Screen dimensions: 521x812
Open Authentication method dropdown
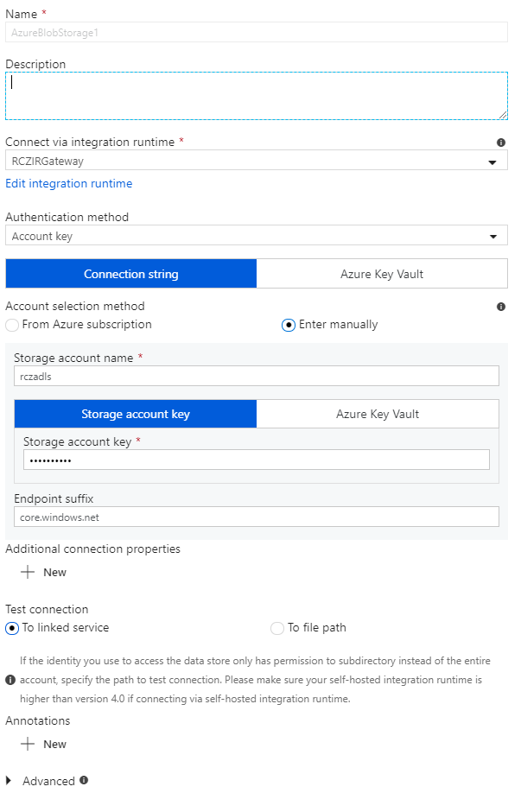257,235
